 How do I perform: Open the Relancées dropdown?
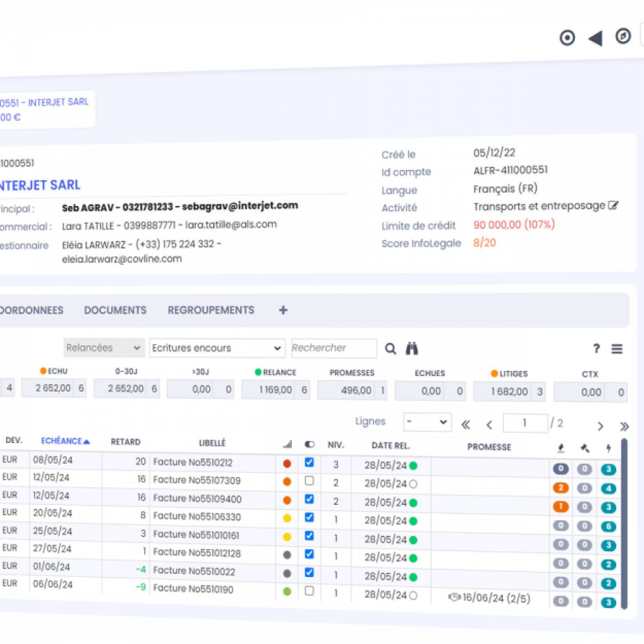[103, 348]
